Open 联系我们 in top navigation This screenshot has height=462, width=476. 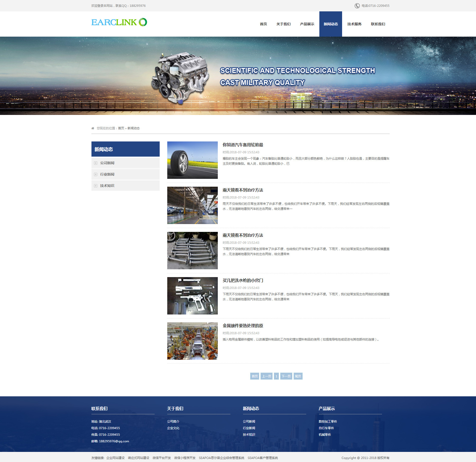(378, 24)
